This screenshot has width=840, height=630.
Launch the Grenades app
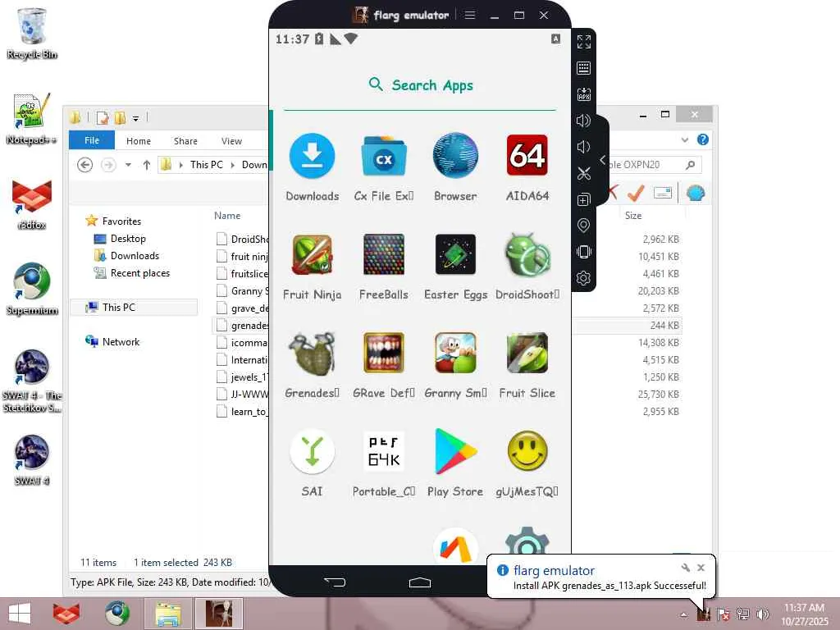(313, 353)
